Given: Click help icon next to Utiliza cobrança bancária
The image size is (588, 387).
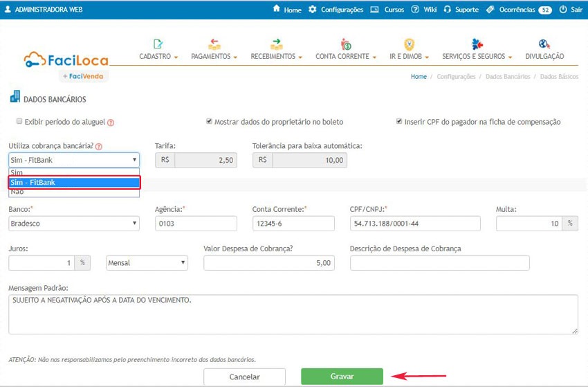Looking at the screenshot, I should pyautogui.click(x=99, y=147).
